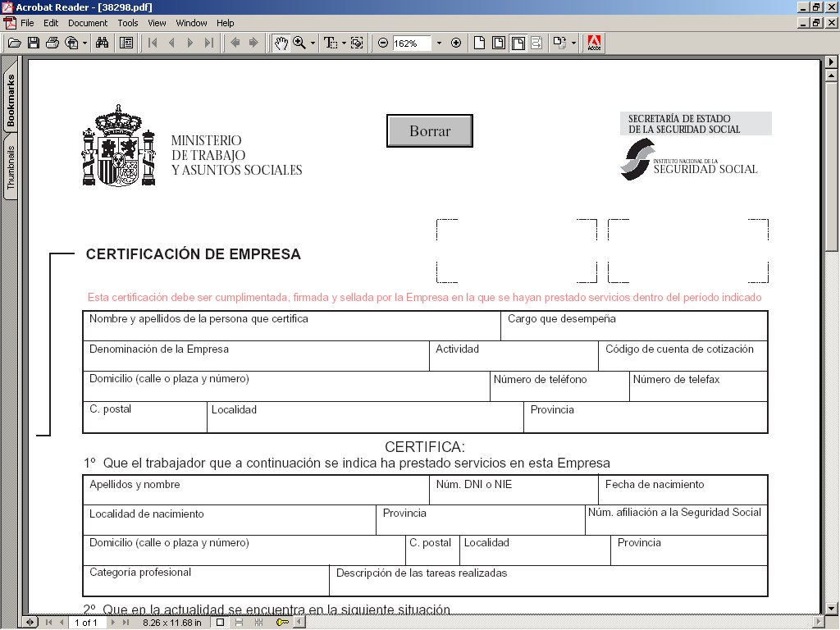Screen dimensions: 840x630
Task: Expand the Rotate view dropdown arrow
Action: click(x=573, y=43)
